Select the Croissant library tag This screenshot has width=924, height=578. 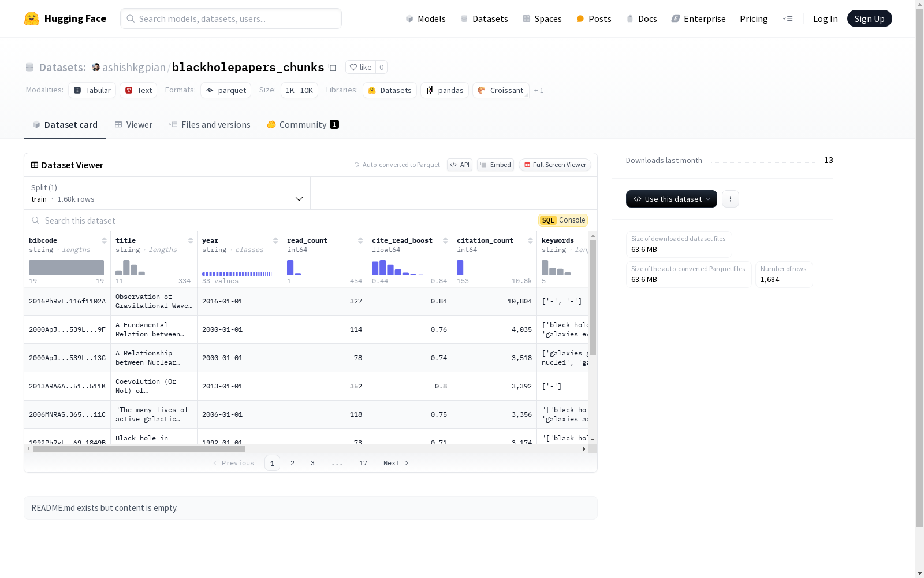click(x=501, y=90)
